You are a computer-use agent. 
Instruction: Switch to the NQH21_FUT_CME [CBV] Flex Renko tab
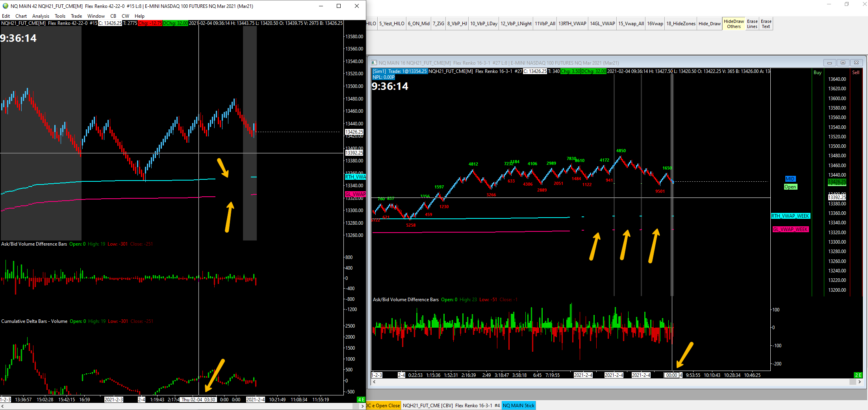click(451, 406)
